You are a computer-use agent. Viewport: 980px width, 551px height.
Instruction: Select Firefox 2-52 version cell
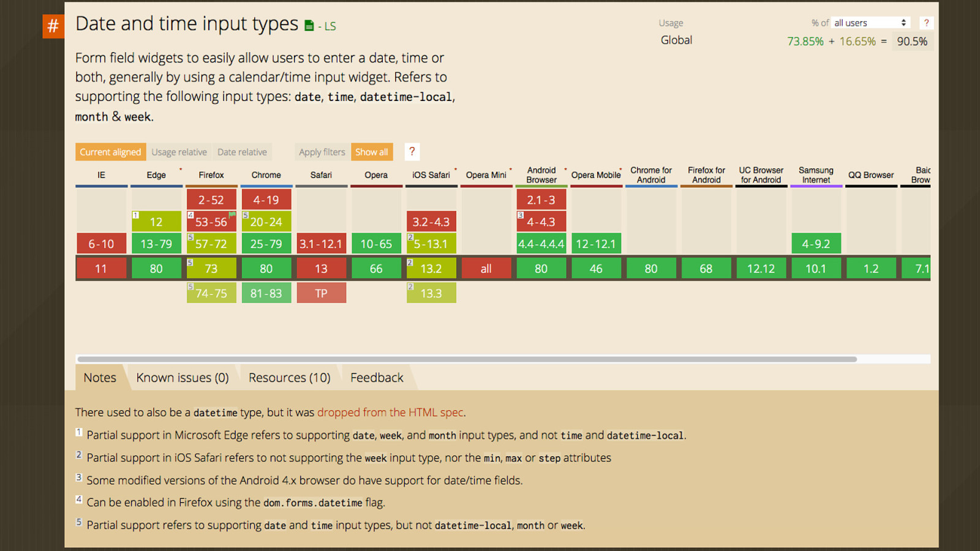click(x=211, y=200)
